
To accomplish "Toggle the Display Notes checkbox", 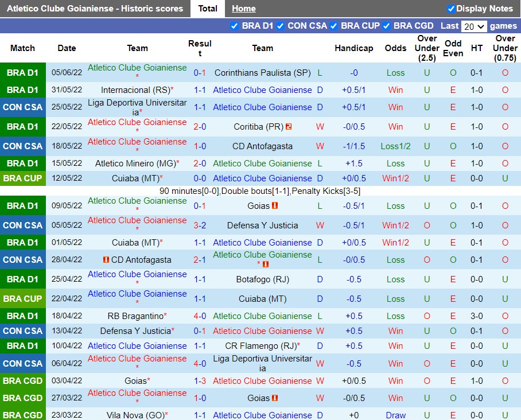I will click(x=451, y=9).
